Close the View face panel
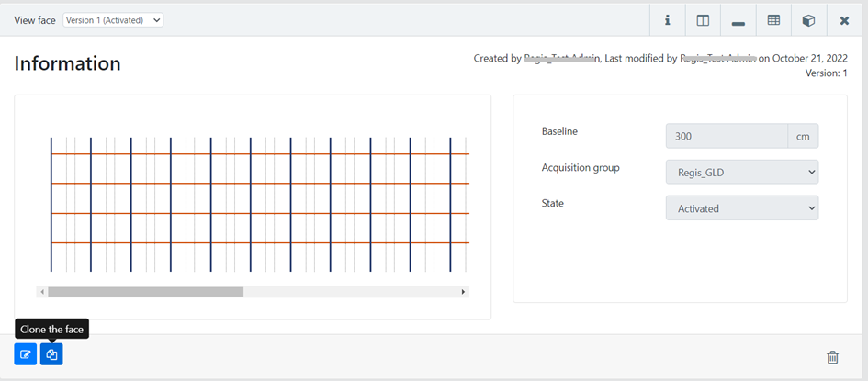This screenshot has height=381, width=868. [x=844, y=20]
